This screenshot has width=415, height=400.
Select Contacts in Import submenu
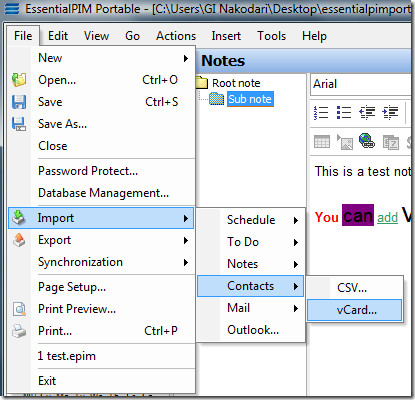tap(251, 286)
